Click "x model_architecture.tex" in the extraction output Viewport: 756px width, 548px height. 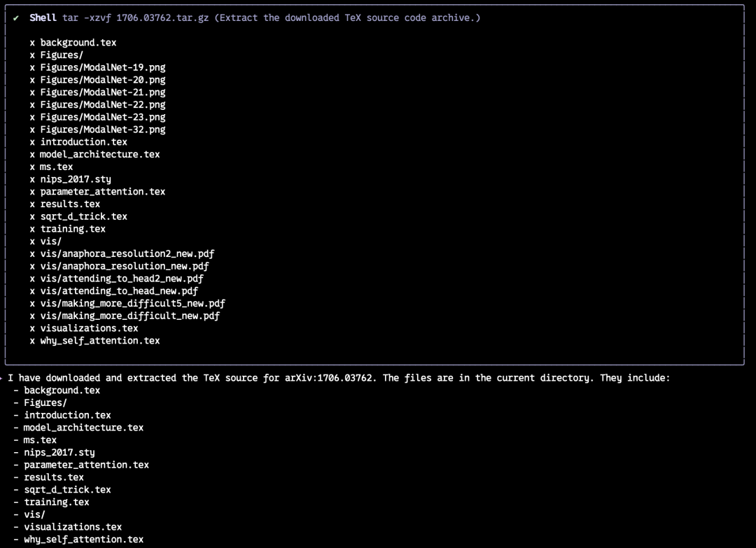click(x=94, y=154)
